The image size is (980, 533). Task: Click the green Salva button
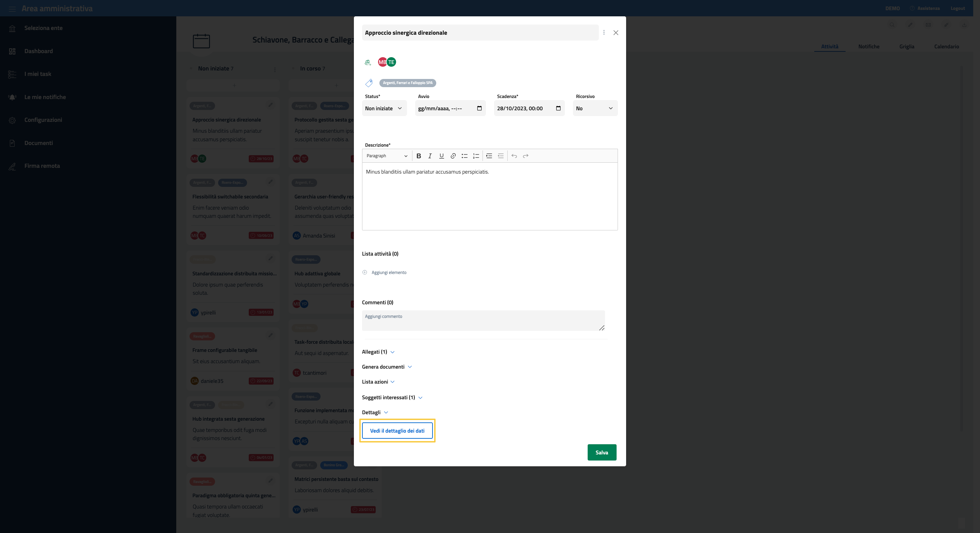pyautogui.click(x=602, y=452)
